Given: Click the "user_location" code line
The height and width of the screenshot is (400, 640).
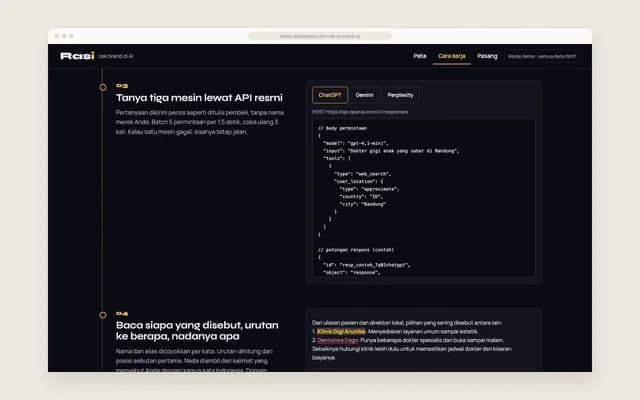Looking at the screenshot, I should [x=358, y=181].
